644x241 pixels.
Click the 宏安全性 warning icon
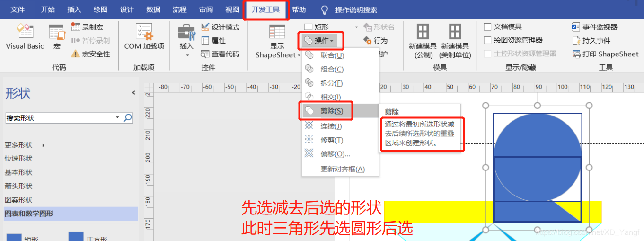click(75, 54)
